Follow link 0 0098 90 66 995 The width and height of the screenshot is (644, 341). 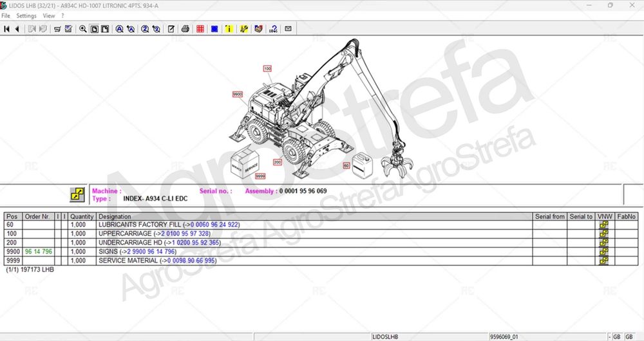point(191,261)
